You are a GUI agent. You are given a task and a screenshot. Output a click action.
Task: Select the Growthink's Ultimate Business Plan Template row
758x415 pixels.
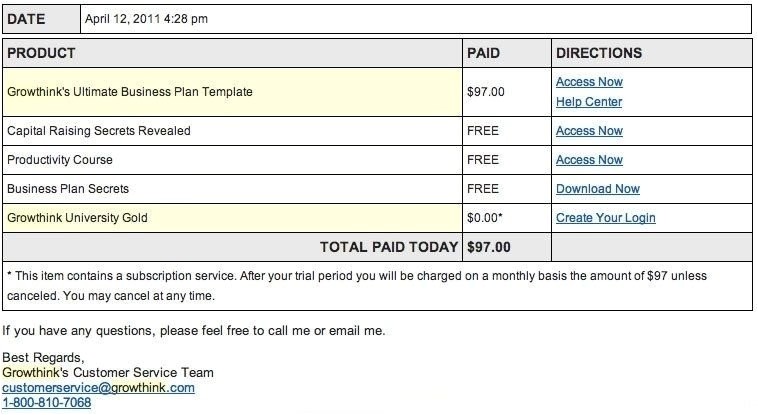click(130, 92)
